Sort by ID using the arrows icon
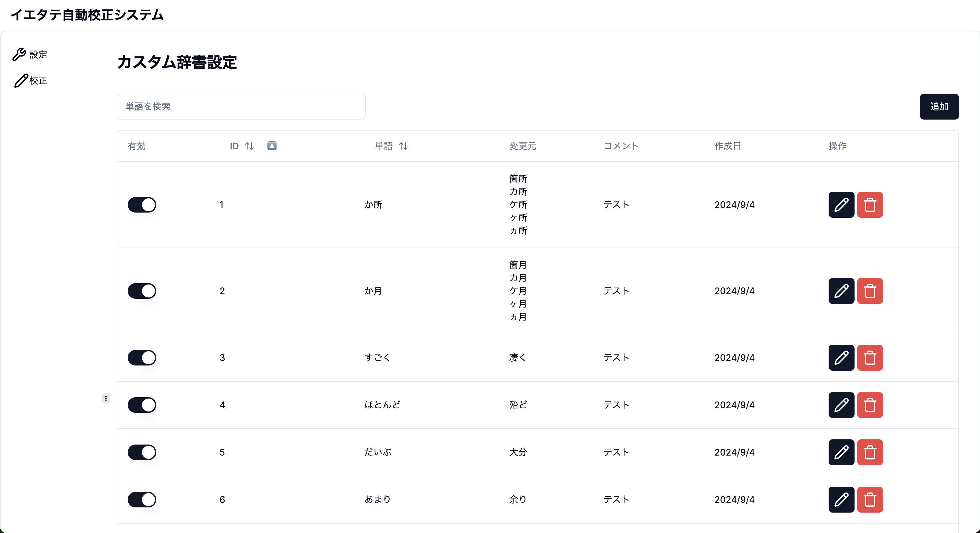The image size is (980, 533). tap(249, 146)
